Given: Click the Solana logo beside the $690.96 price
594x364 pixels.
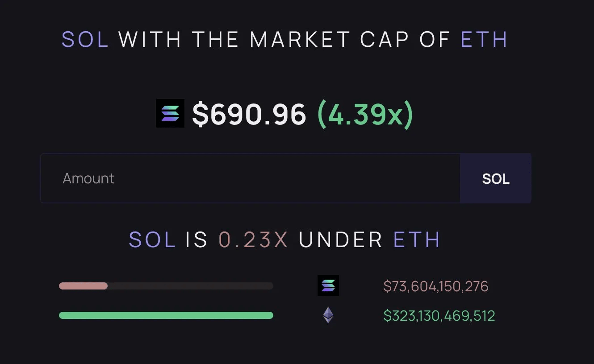Looking at the screenshot, I should 170,113.
